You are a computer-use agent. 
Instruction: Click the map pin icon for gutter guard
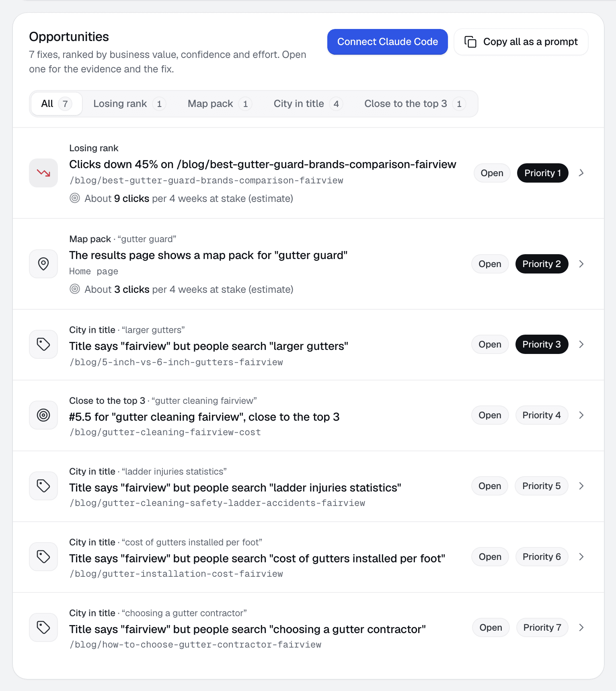43,264
